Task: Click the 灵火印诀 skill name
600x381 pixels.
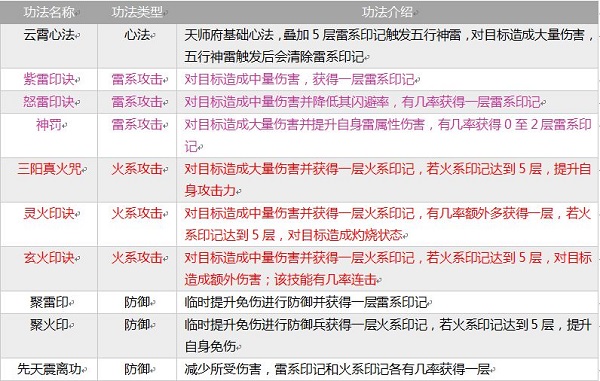Action: click(x=49, y=213)
